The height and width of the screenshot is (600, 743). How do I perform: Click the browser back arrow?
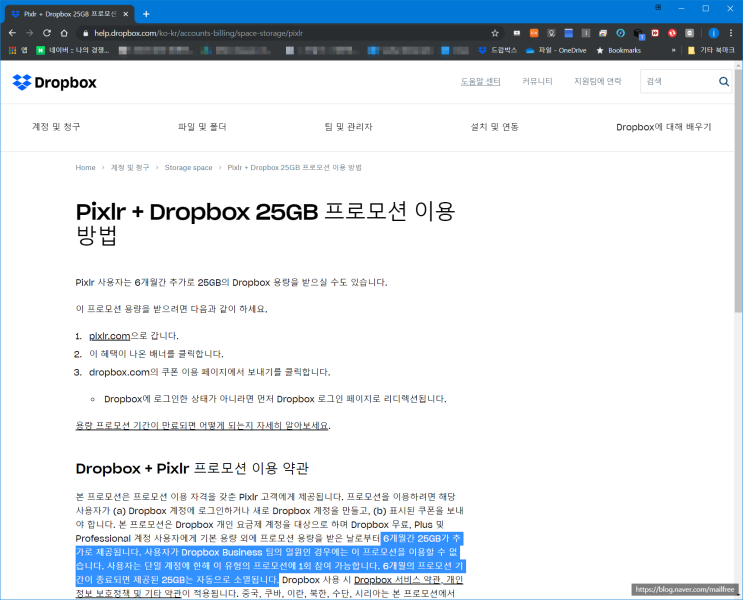[x=12, y=33]
